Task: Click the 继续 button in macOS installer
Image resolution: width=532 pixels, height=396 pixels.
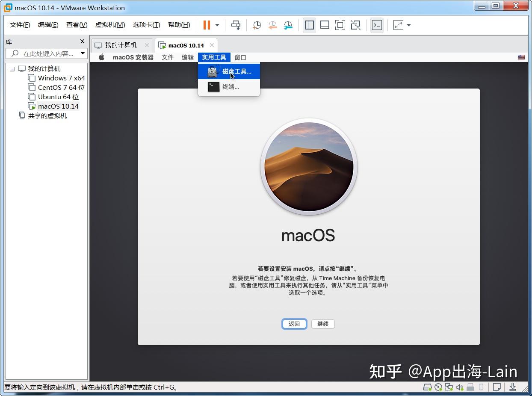Action: [323, 324]
